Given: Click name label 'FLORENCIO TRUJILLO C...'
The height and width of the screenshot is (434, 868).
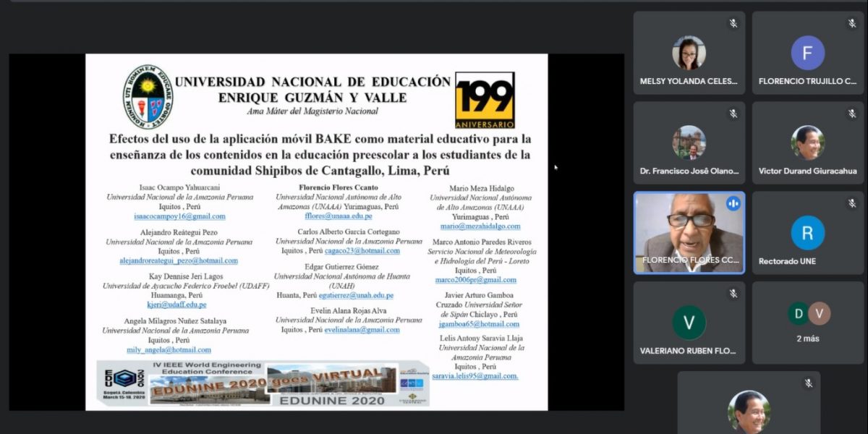Looking at the screenshot, I should point(807,81).
